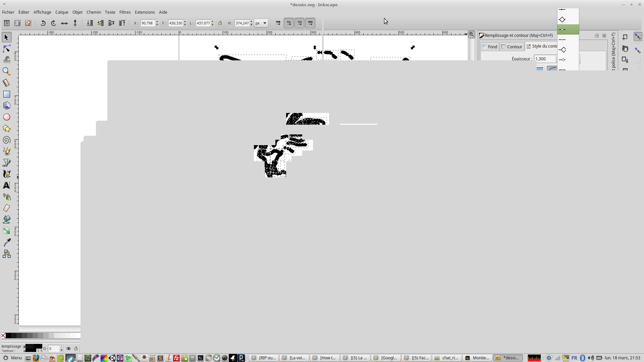This screenshot has height=362, width=644.
Task: Click the black swatch in palette
Action: (9, 336)
